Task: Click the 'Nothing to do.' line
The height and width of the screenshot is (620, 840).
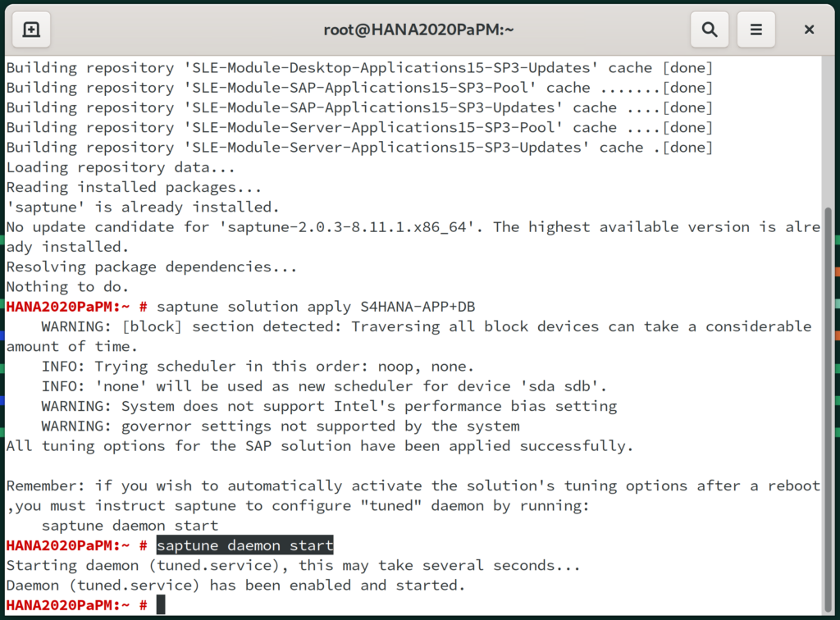Action: pyautogui.click(x=67, y=287)
